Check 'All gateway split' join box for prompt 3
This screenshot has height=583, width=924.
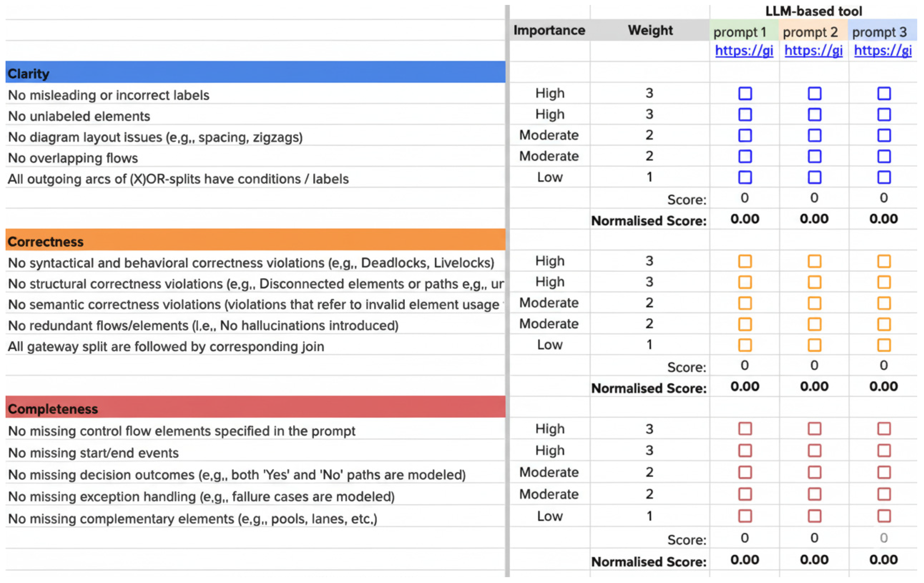[x=884, y=345]
